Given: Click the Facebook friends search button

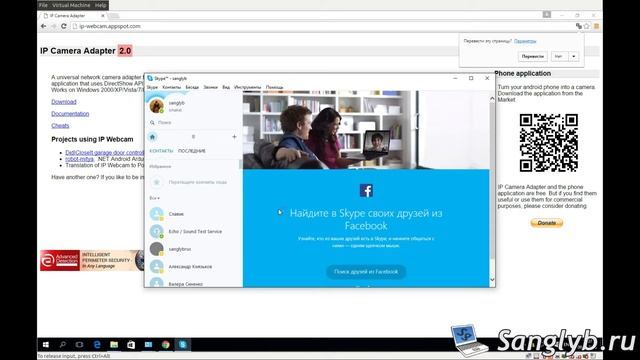Looking at the screenshot, I should tap(366, 272).
